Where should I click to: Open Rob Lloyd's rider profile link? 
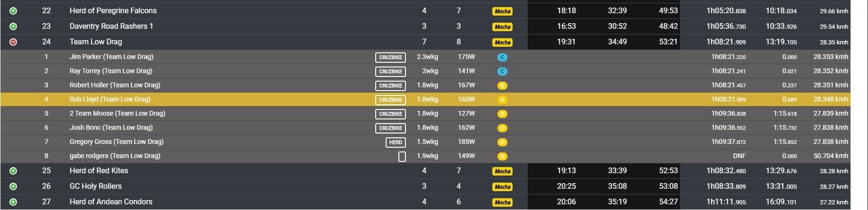[110, 99]
